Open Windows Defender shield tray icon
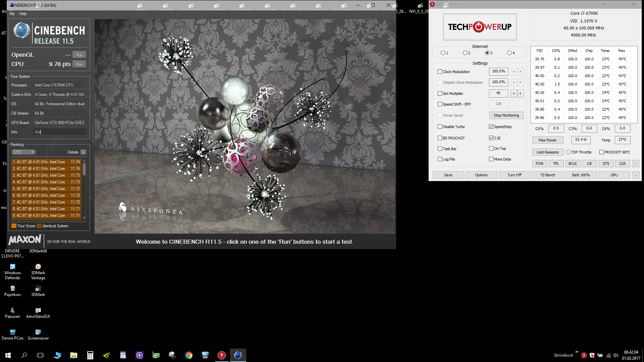644x362 pixels. pyautogui.click(x=592, y=355)
